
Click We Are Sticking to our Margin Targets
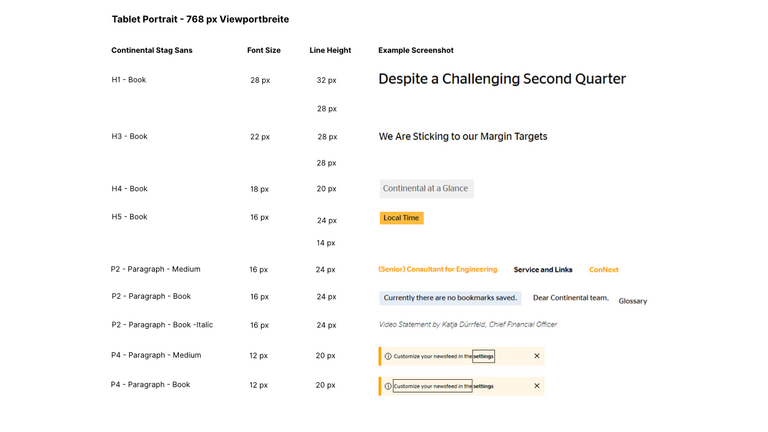[x=463, y=137]
